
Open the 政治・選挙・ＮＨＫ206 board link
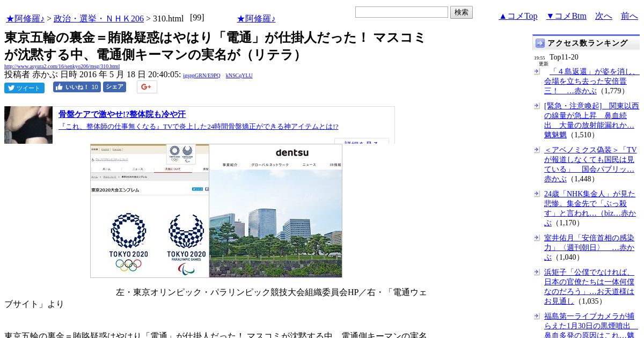pos(99,19)
